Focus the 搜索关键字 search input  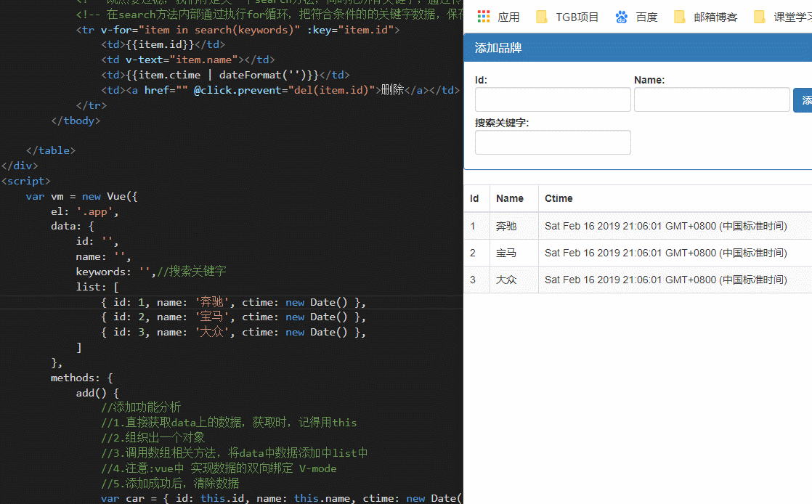(553, 142)
